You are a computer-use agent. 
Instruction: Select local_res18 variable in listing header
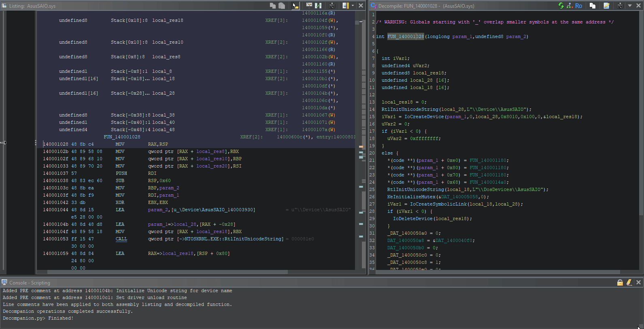pyautogui.click(x=168, y=20)
